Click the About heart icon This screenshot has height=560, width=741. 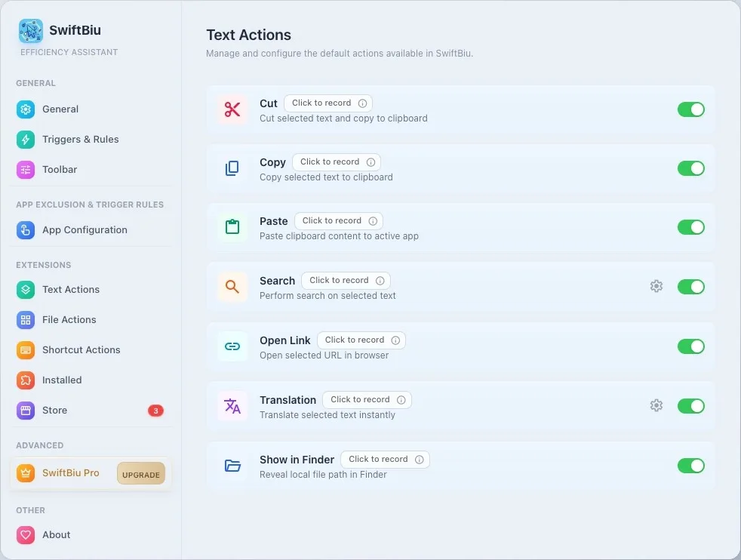coord(26,535)
